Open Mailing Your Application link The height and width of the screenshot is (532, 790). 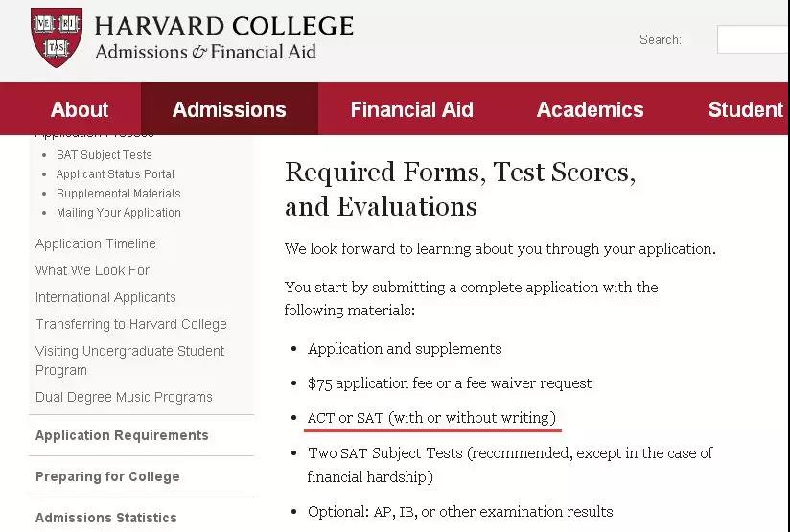pyautogui.click(x=118, y=213)
